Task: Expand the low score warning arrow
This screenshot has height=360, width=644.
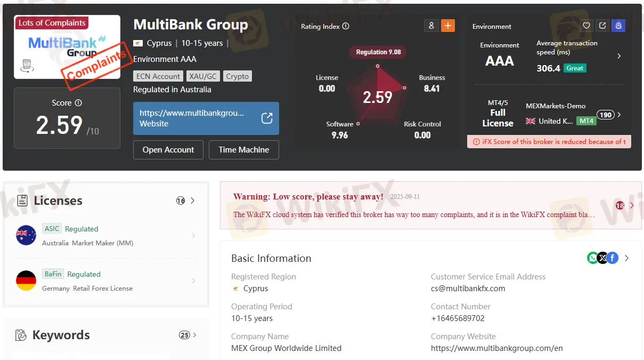Action: [632, 205]
